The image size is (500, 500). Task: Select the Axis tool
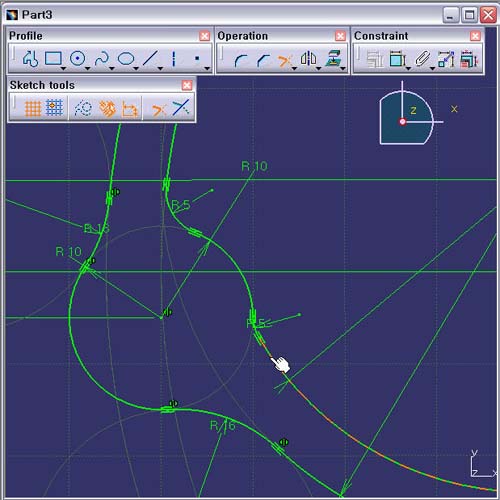[173, 59]
